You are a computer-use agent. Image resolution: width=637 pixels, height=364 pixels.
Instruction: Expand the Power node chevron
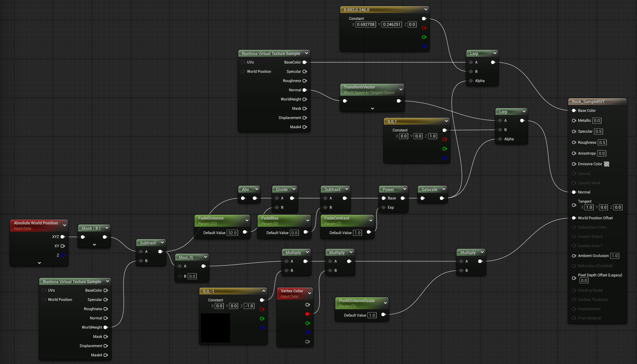405,189
